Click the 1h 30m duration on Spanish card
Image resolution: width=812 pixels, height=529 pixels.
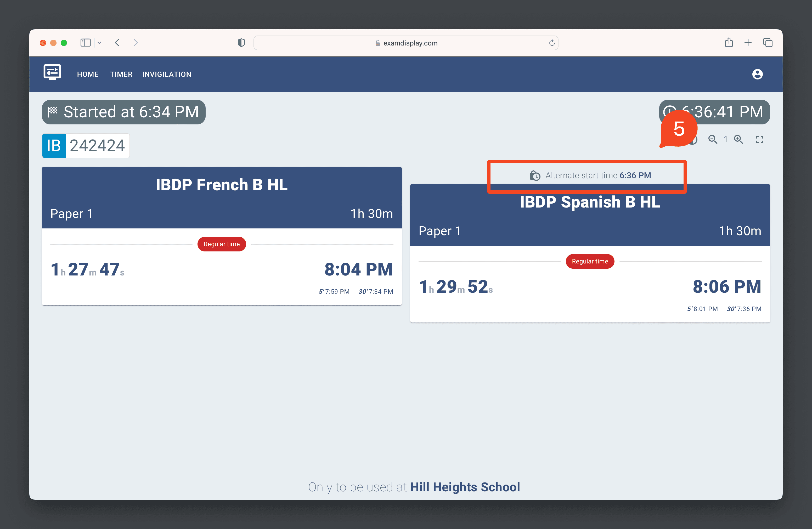tap(740, 231)
